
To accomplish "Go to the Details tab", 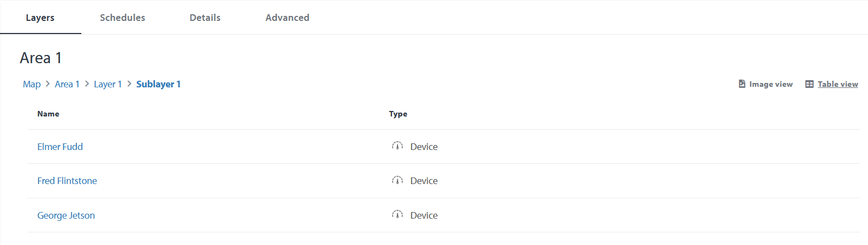I will tap(205, 18).
